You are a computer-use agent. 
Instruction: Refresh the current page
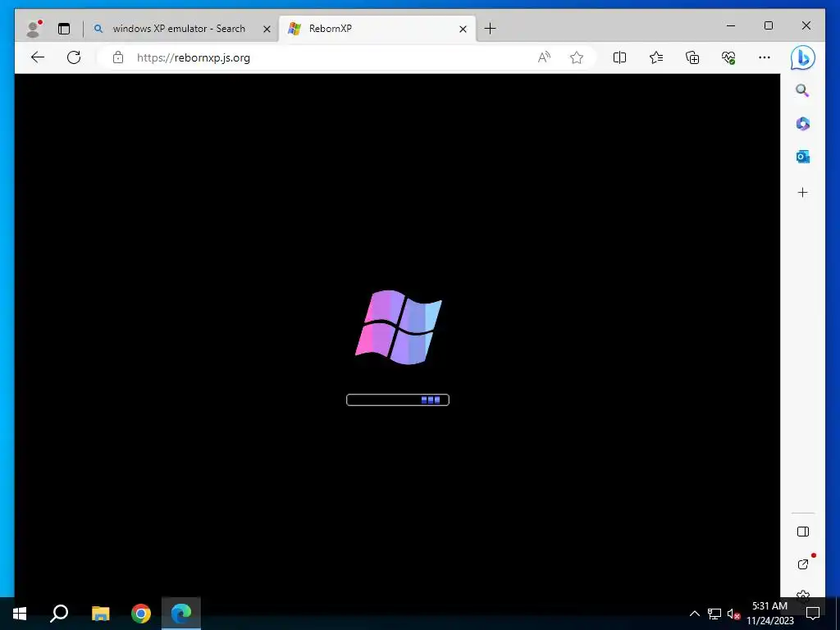tap(74, 57)
